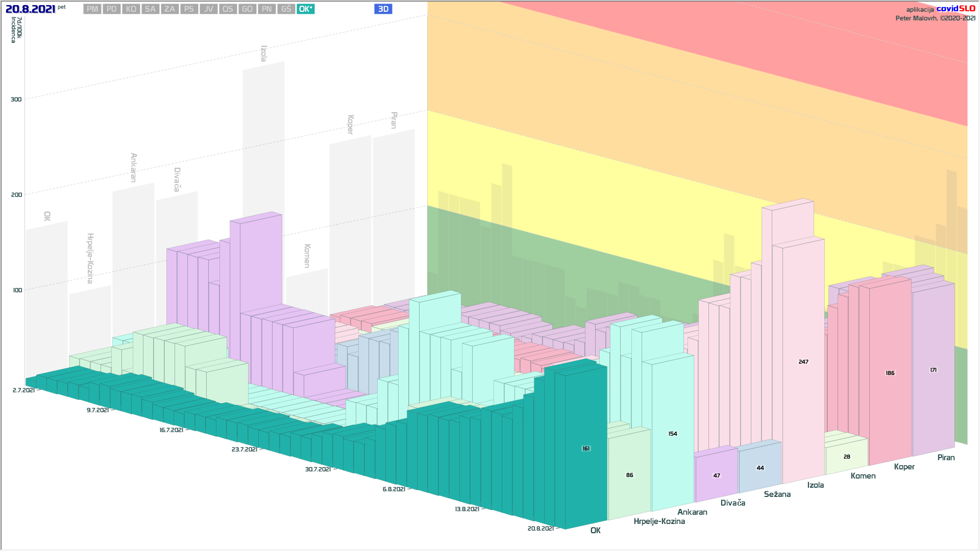This screenshot has height=551, width=980.
Task: Toggle the 3D view button
Action: coord(383,9)
